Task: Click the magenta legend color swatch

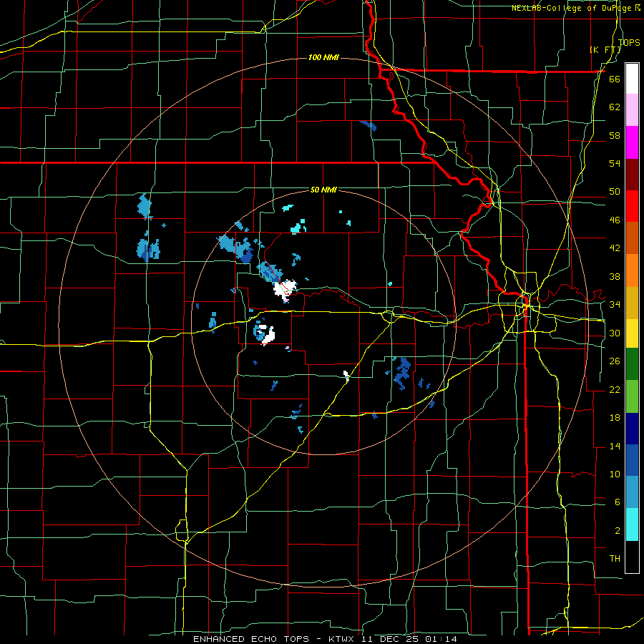Action: pos(632,142)
